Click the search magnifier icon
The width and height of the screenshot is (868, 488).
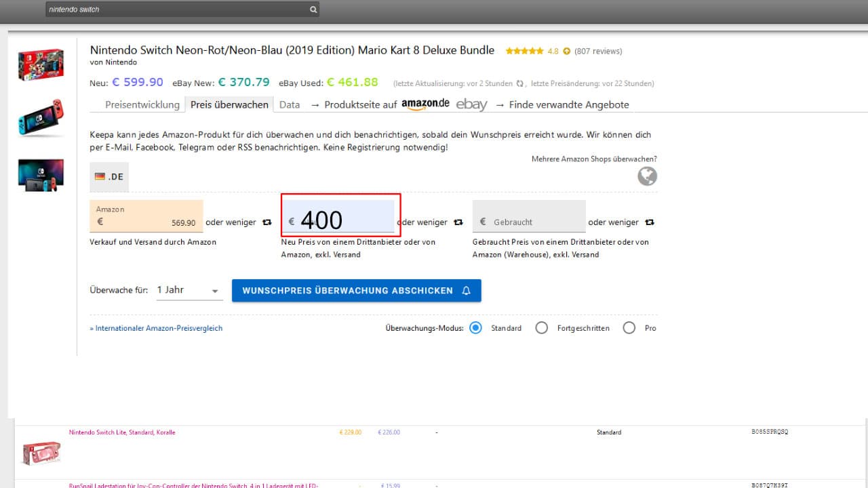[313, 10]
